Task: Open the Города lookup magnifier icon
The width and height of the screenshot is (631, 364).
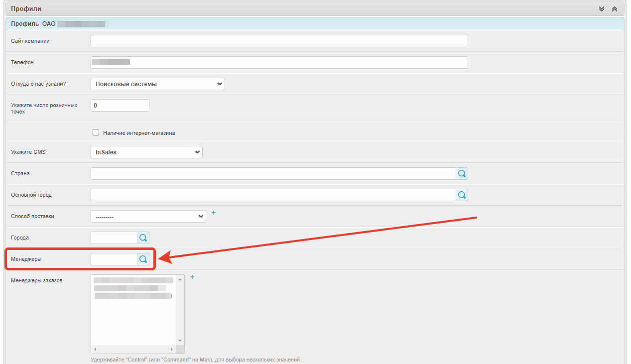Action: [143, 238]
